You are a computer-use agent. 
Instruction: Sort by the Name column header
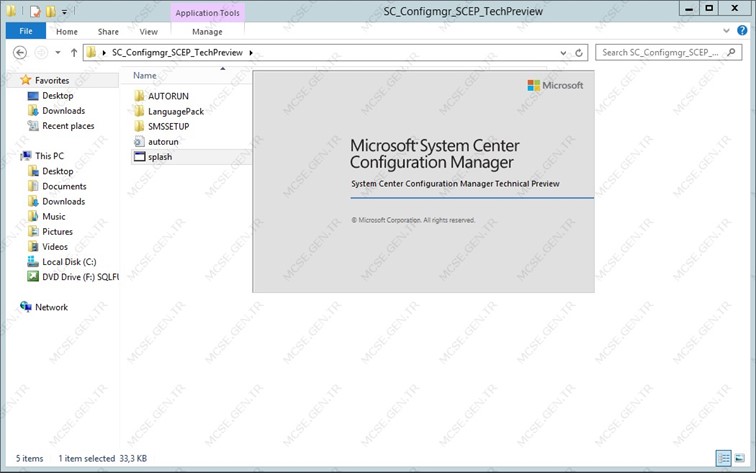[x=145, y=75]
